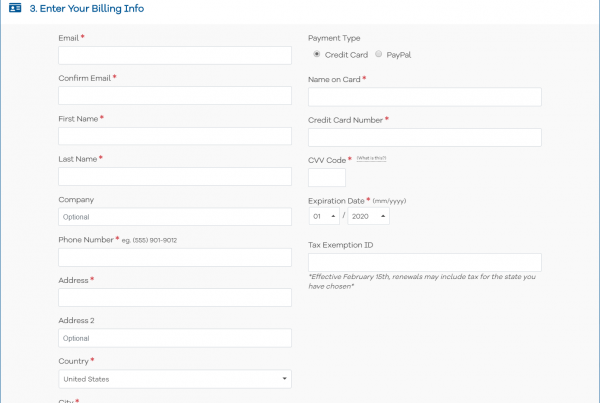600x403 pixels.
Task: Open the expiration month dropdown
Action: coord(325,215)
